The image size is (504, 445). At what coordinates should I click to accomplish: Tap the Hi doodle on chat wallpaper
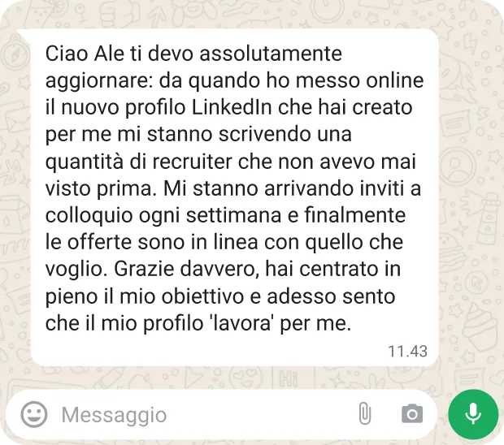[x=289, y=378]
